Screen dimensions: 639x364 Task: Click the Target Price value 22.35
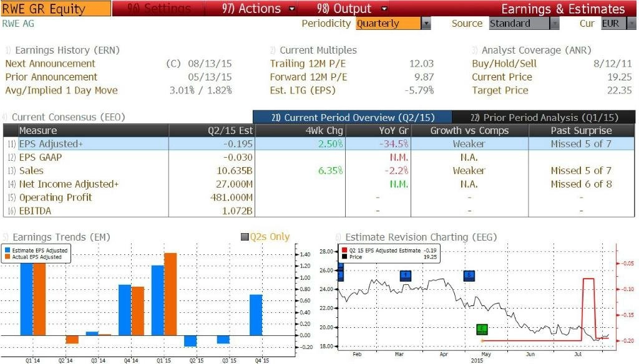point(620,90)
